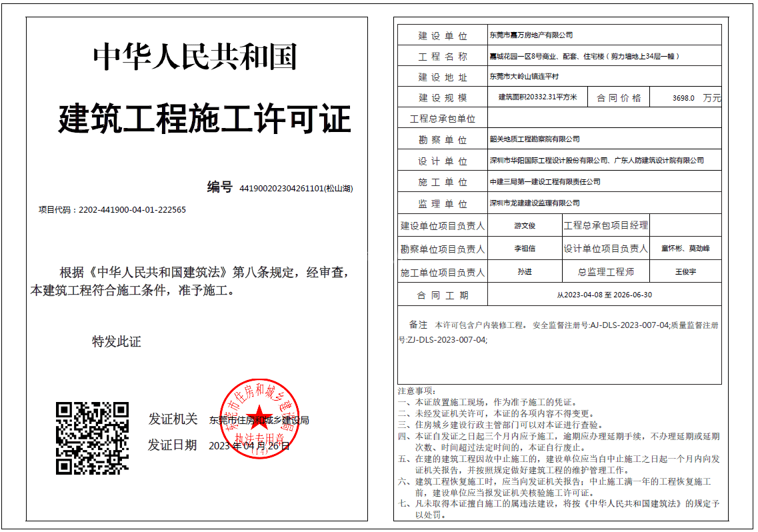
Task: Click the names 童怀彬、莫劲峰
Action: [x=685, y=249]
